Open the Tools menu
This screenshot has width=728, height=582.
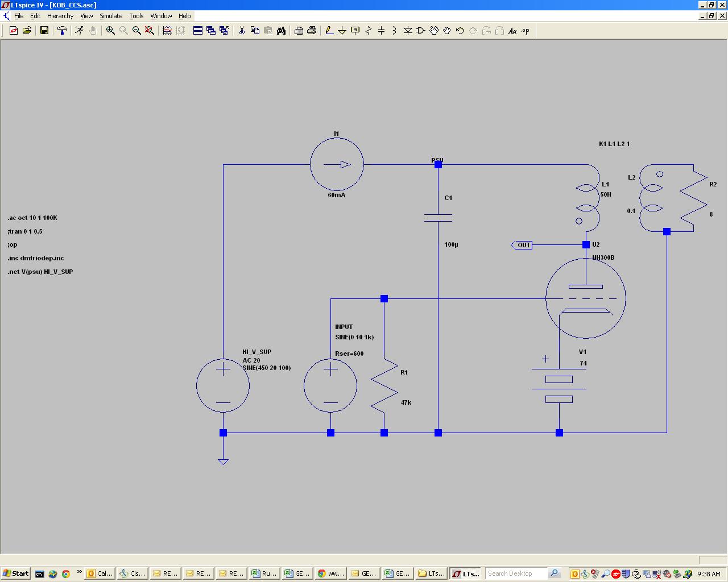click(136, 16)
